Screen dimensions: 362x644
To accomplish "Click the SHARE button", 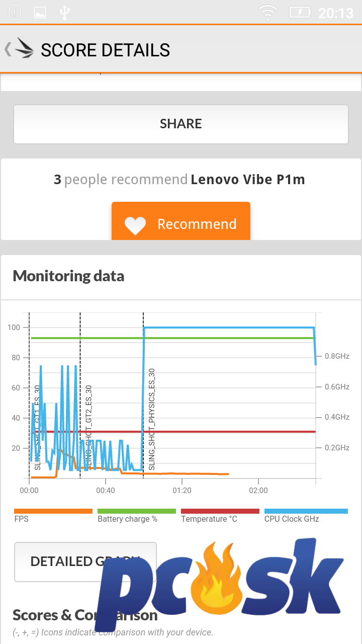I will [x=181, y=124].
